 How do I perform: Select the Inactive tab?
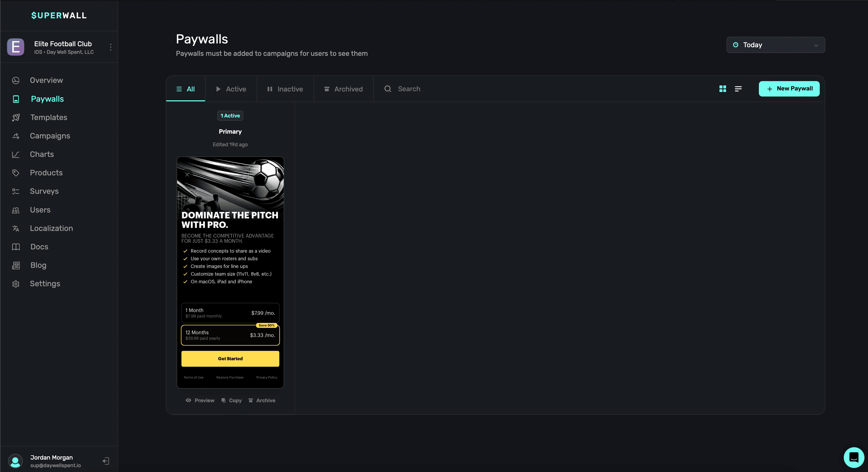click(285, 89)
